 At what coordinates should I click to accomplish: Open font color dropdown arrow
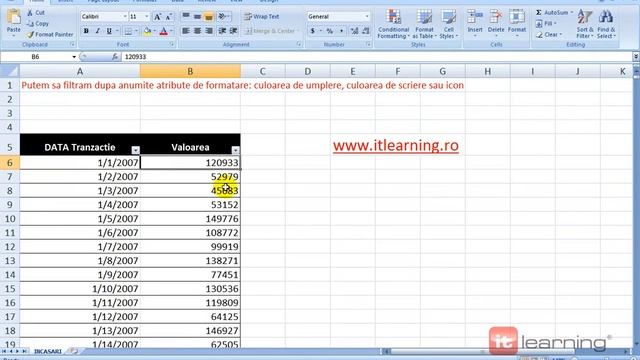[171, 31]
